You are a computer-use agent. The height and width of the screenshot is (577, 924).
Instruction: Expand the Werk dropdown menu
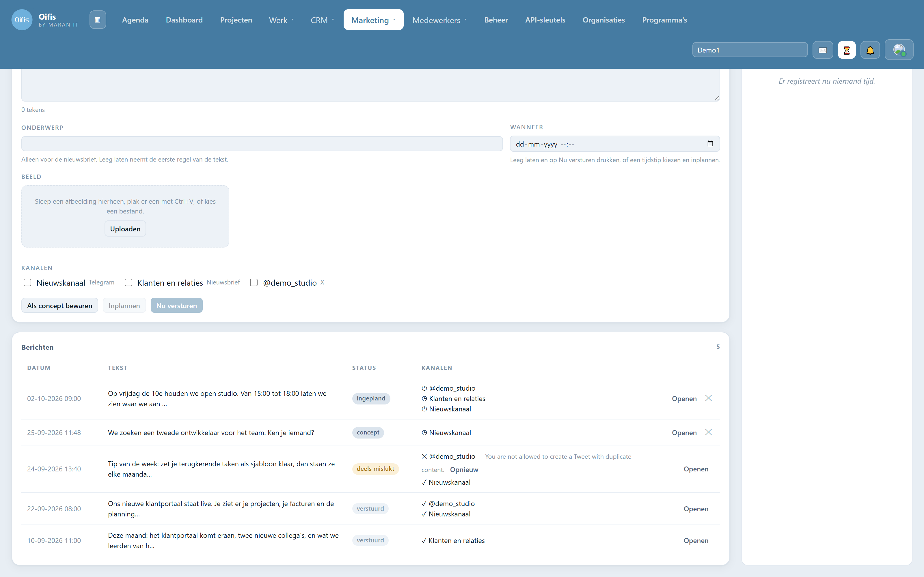tap(282, 20)
